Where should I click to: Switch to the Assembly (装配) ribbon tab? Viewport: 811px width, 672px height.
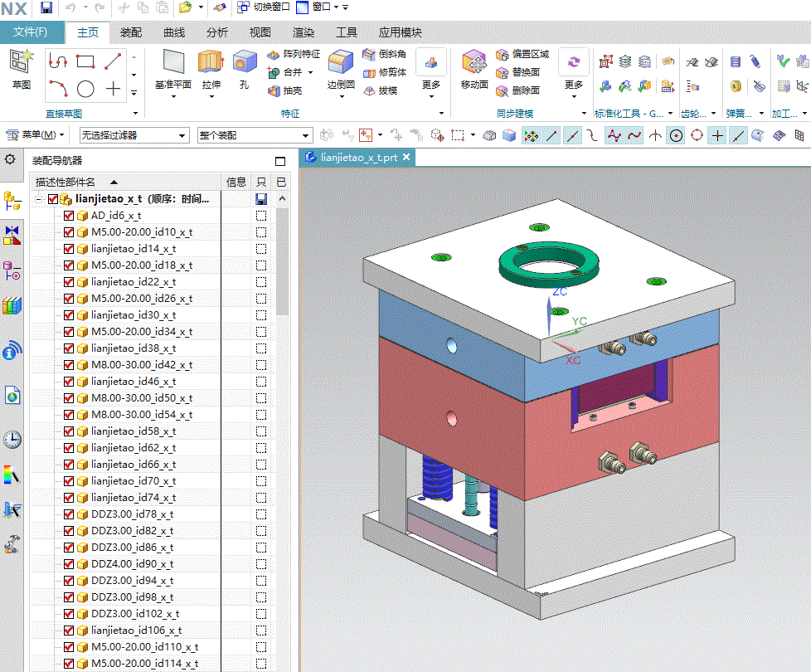tap(131, 32)
